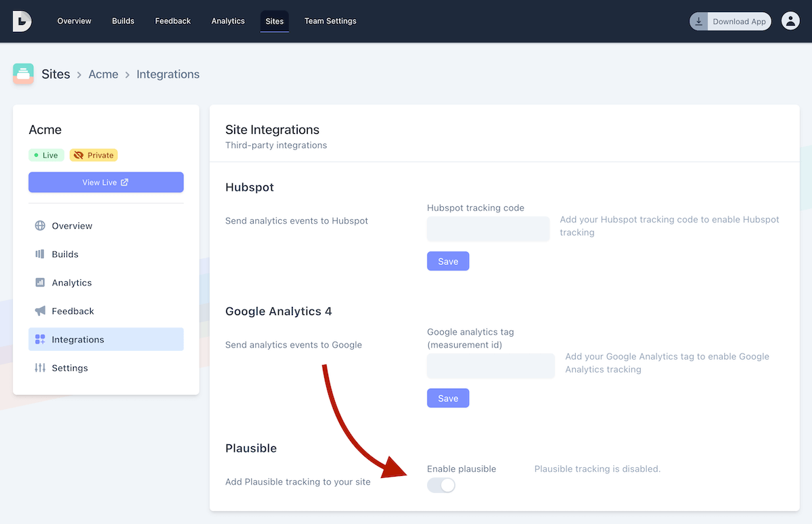The height and width of the screenshot is (524, 812).
Task: Switch to the Team Settings tab
Action: 330,21
